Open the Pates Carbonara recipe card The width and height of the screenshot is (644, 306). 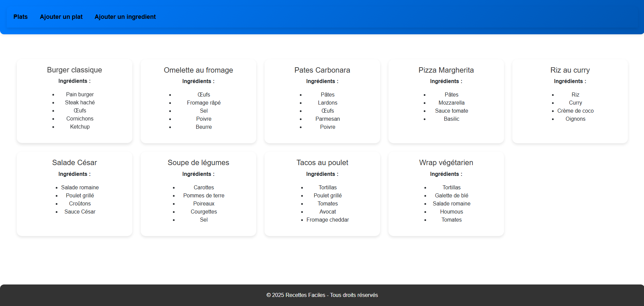322,70
